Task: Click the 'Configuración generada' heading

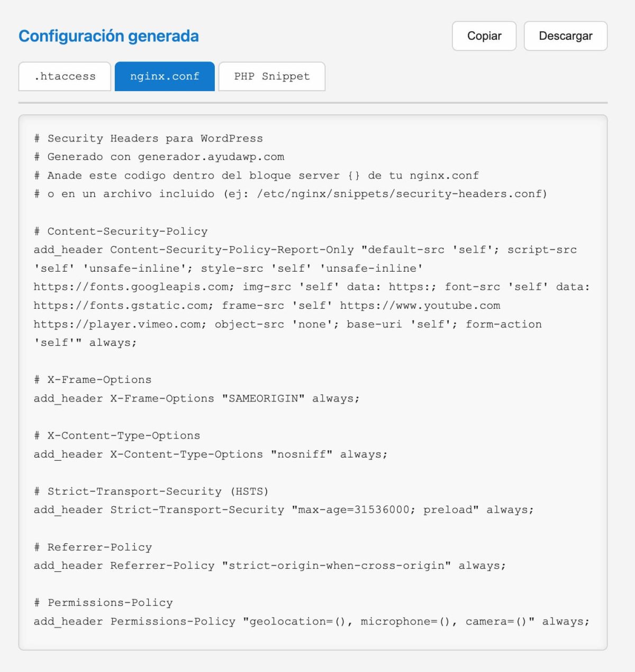Action: (108, 36)
